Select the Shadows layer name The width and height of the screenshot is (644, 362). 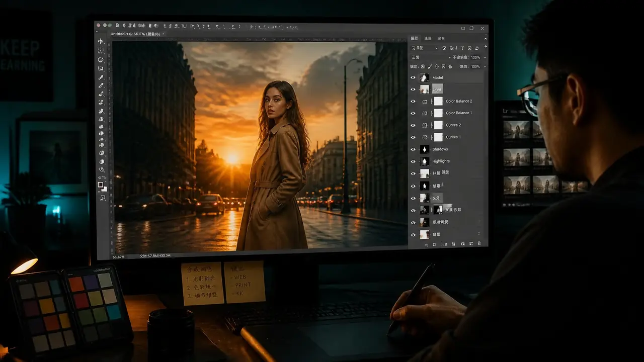click(x=440, y=149)
